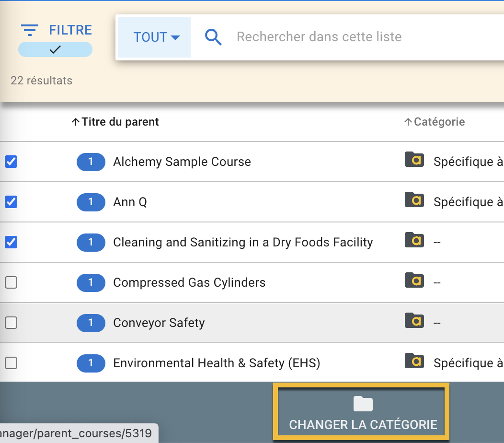Click the count badge for Alchemy Sample Course

[91, 162]
